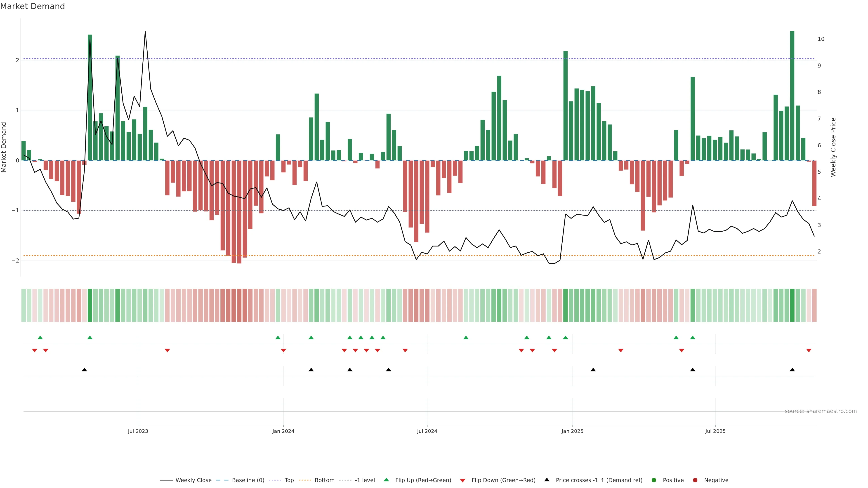Click the red Flip Down legend triangle
This screenshot has height=488, width=868.
click(463, 480)
